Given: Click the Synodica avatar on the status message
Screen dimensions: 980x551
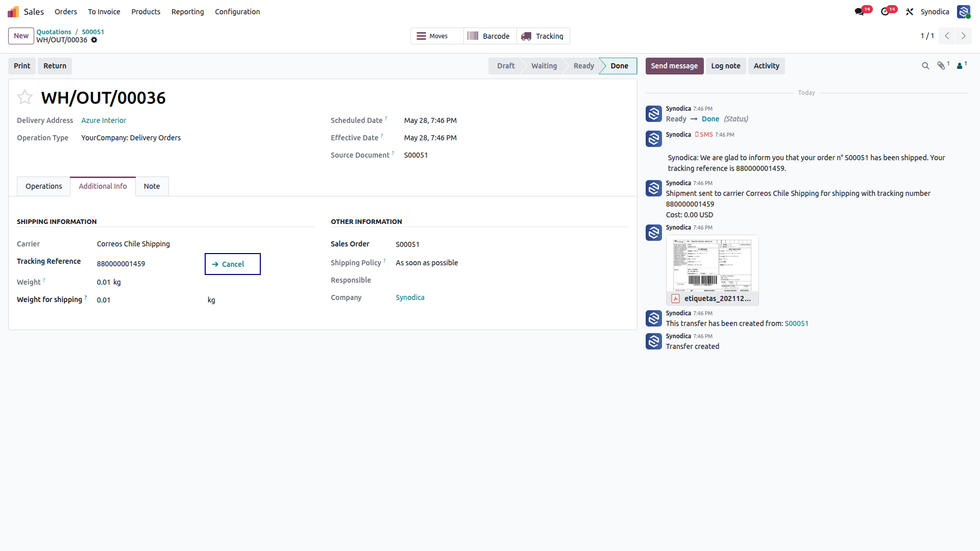Looking at the screenshot, I should pyautogui.click(x=654, y=114).
